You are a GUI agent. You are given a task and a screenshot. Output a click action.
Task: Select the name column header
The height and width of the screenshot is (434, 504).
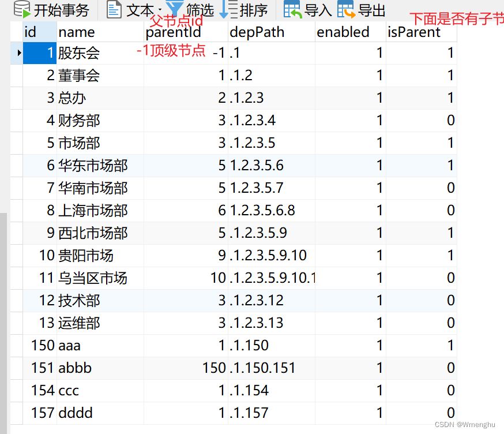100,32
